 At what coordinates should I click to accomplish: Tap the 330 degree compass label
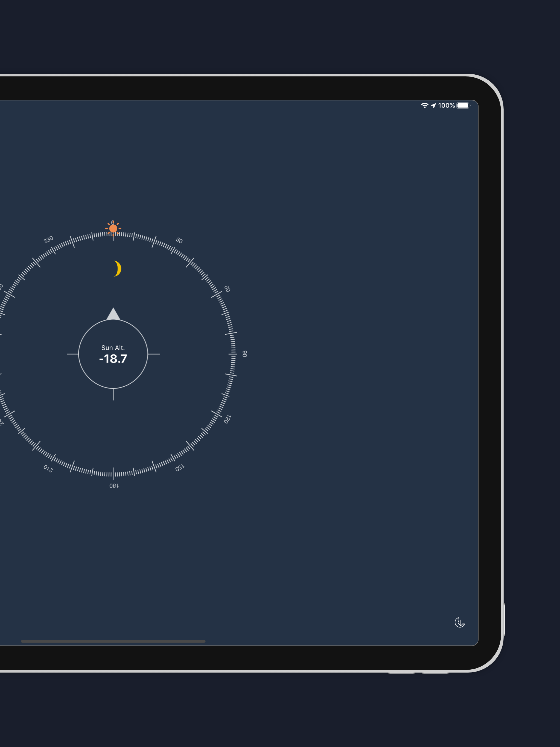48,240
